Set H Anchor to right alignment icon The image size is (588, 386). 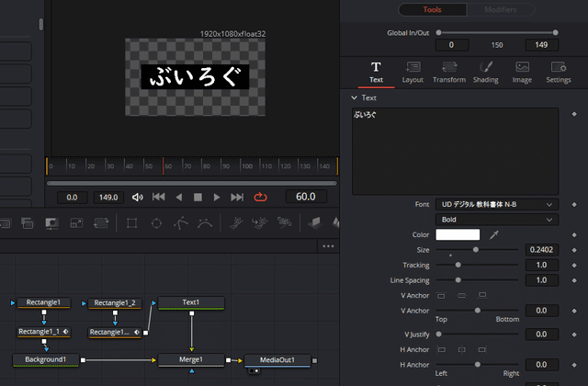click(482, 349)
